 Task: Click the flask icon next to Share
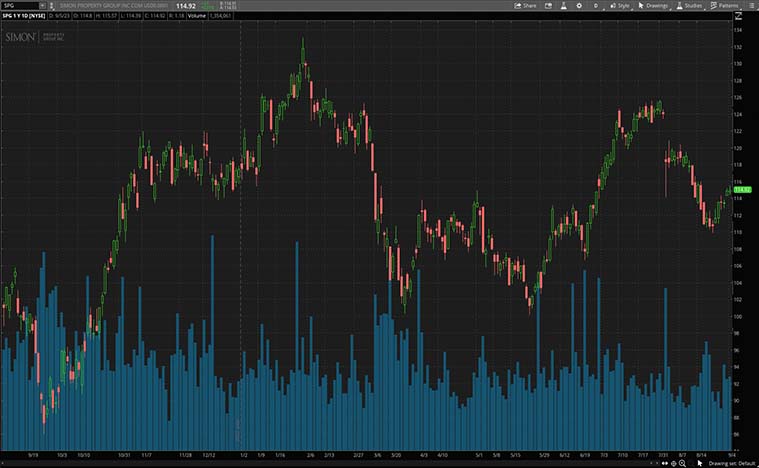coord(563,6)
